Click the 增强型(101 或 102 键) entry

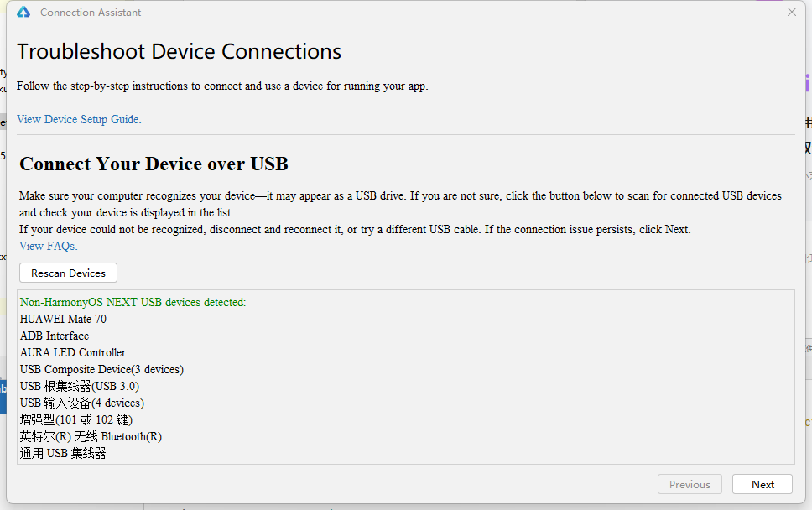[x=76, y=419]
